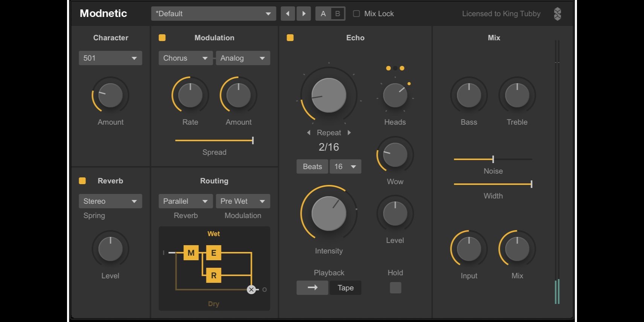
Task: Toggle the Modulation section power button
Action: coord(162,38)
